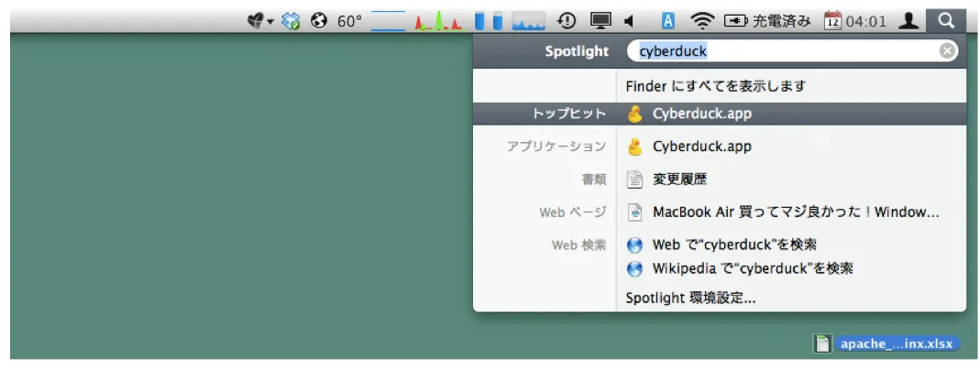The image size is (980, 370).
Task: Open the Dropbox menu bar icon
Action: [x=292, y=20]
